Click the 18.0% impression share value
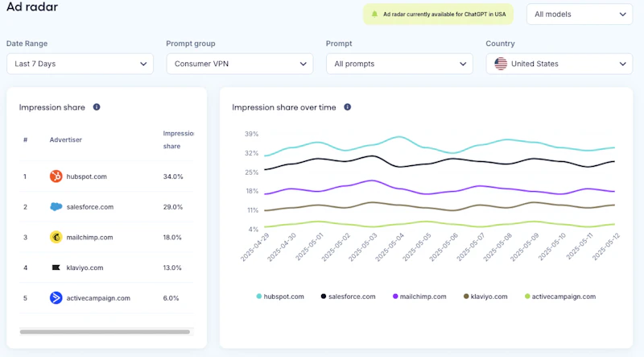The width and height of the screenshot is (644, 357). click(172, 237)
